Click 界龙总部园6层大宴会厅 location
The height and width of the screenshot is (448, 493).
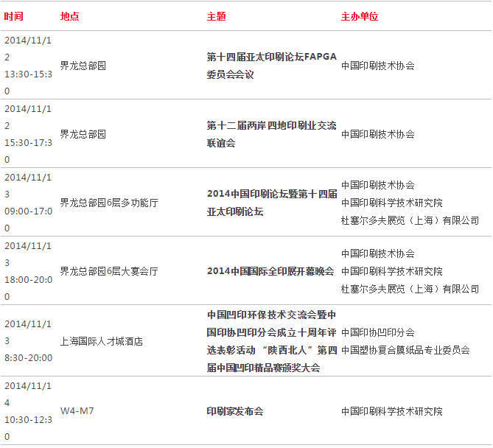pos(109,271)
